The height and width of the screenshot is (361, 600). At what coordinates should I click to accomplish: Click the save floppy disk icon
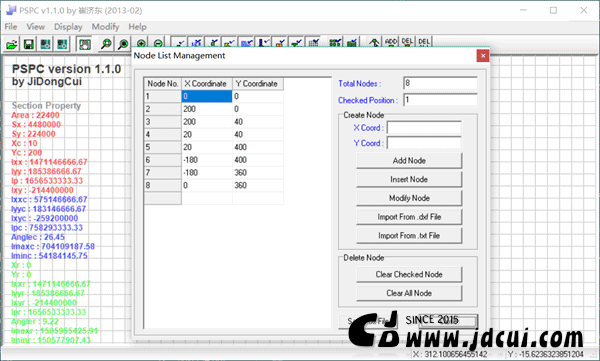pyautogui.click(x=29, y=44)
